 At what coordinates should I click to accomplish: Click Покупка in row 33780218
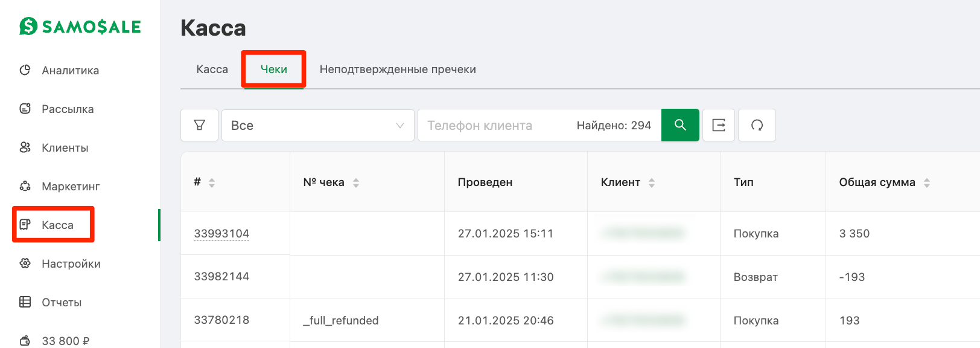click(x=756, y=321)
